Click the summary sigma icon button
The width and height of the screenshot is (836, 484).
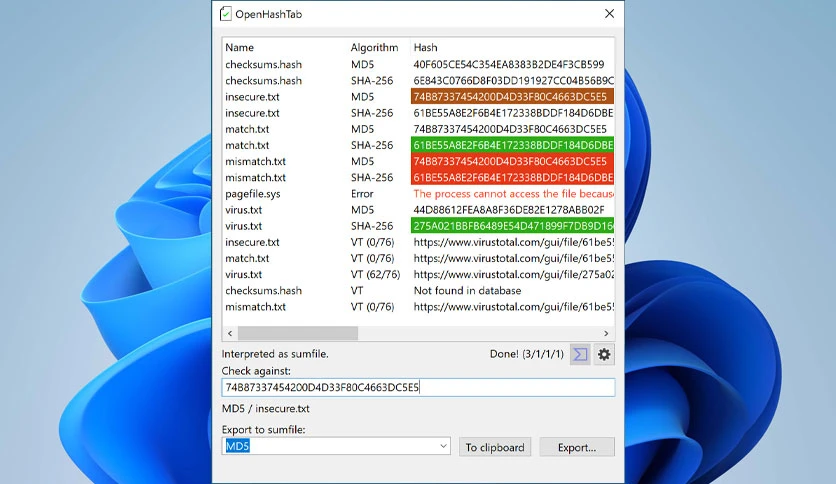coord(580,354)
